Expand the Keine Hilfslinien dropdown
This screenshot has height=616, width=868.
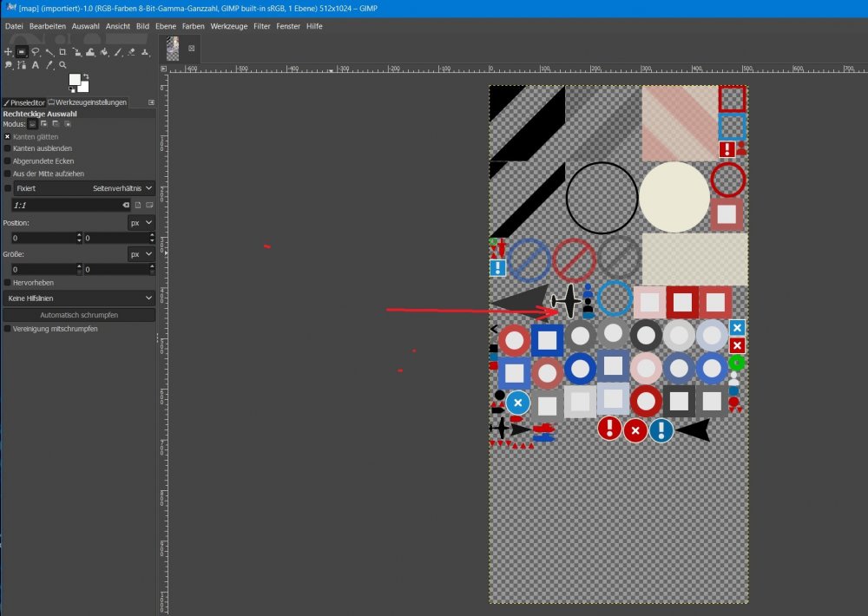(x=79, y=298)
